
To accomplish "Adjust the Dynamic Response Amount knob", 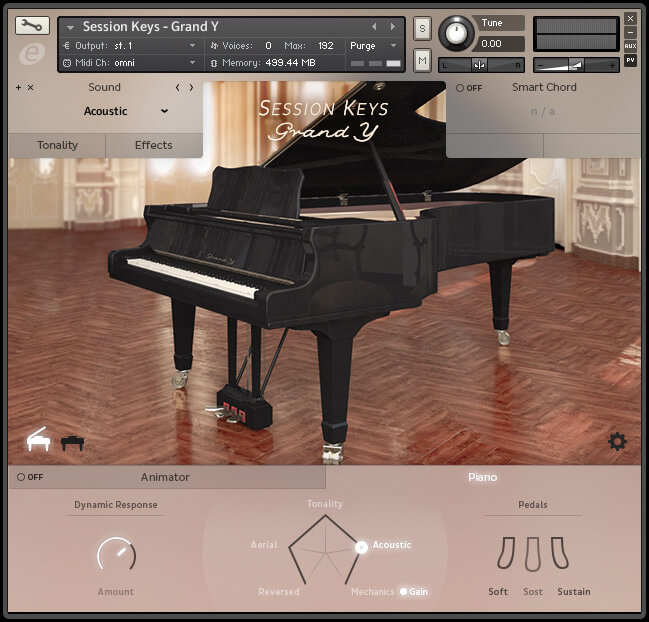I will [116, 556].
